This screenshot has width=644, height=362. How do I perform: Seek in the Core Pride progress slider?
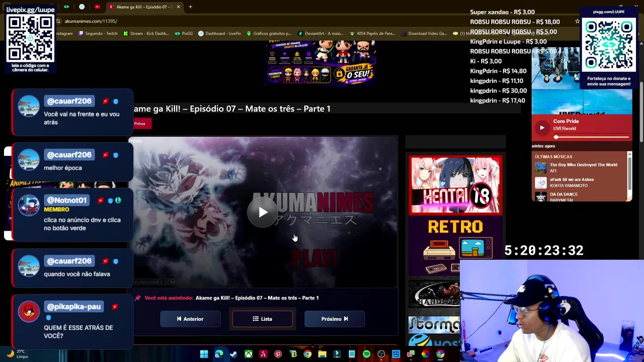(592, 137)
